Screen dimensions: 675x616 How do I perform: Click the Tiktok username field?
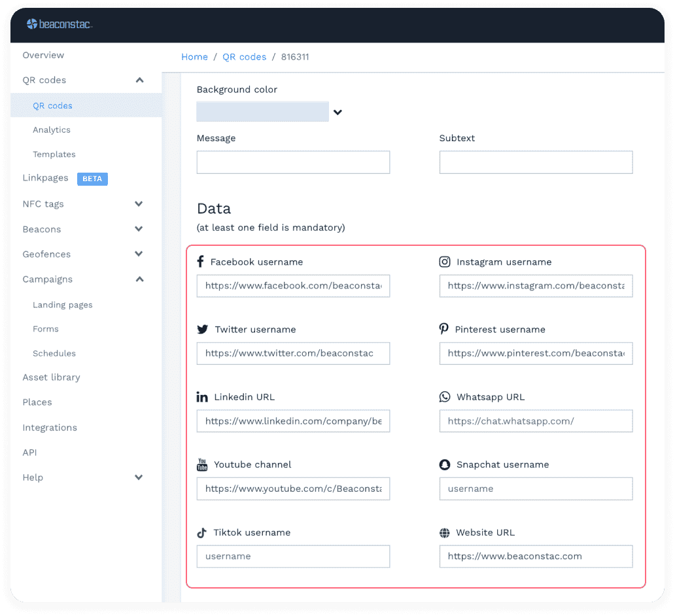(x=293, y=556)
